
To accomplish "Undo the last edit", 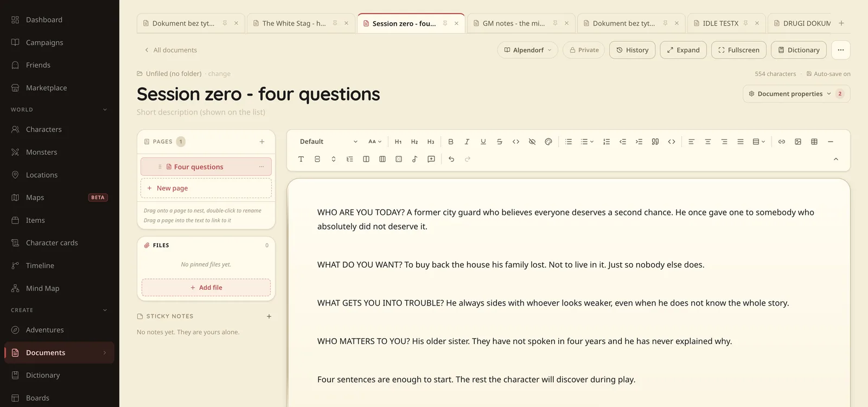I will click(451, 159).
